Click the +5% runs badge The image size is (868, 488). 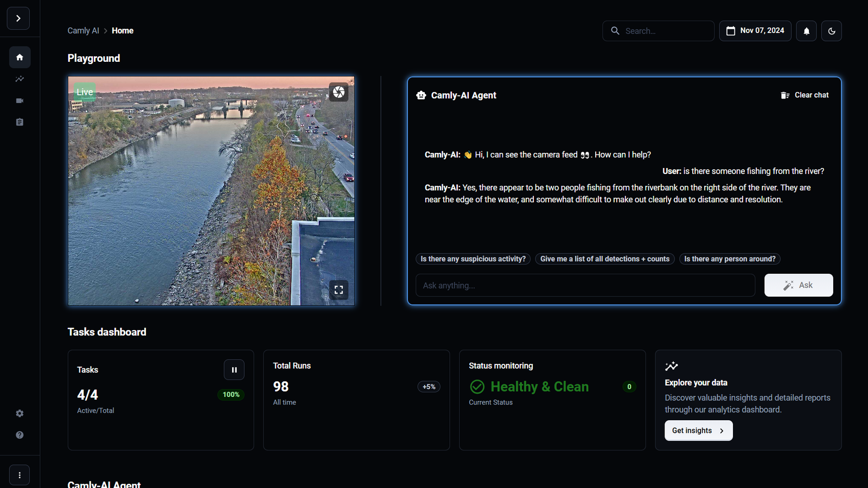click(x=429, y=387)
